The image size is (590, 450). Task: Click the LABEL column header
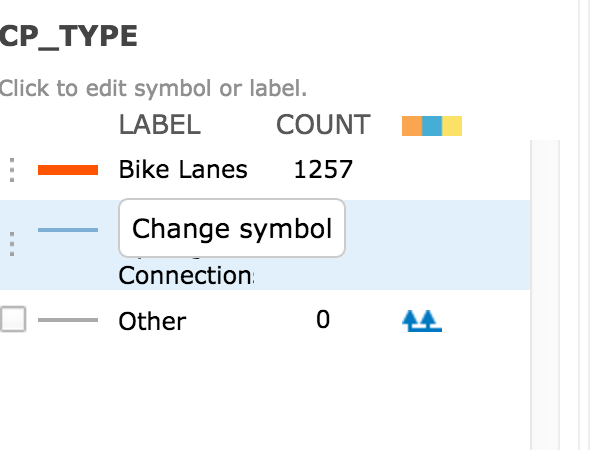point(160,125)
